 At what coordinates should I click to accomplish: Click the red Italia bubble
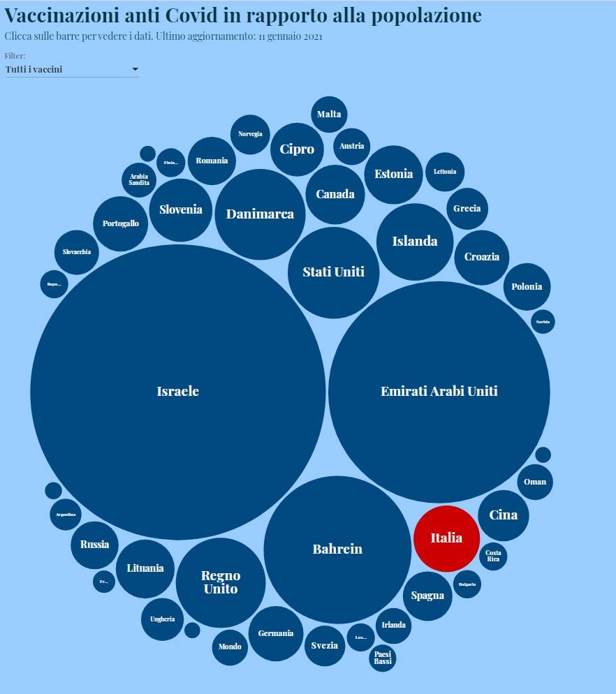[x=446, y=538]
